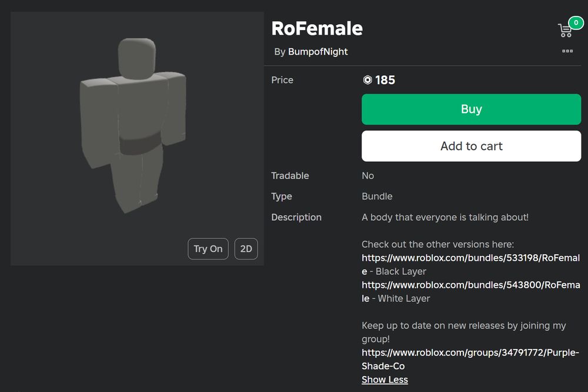Click the Type value Bundle
The image size is (588, 392).
coord(377,197)
